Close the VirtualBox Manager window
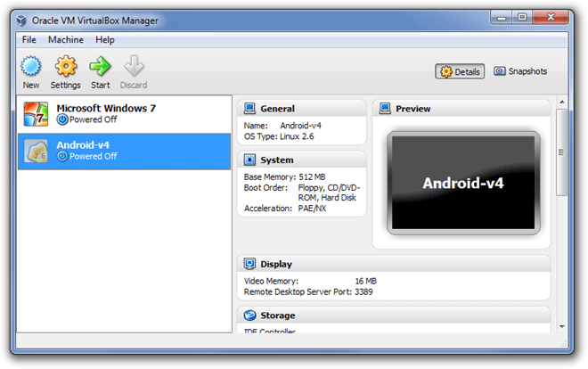Image resolution: width=588 pixels, height=369 pixels. tap(551, 18)
